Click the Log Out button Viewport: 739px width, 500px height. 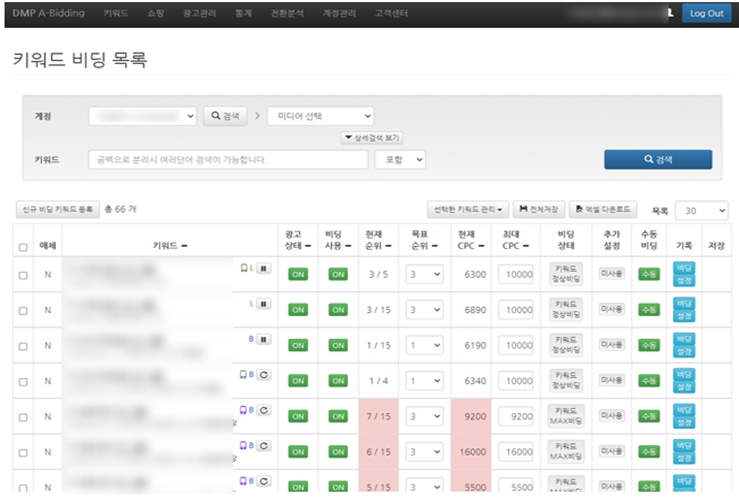point(706,13)
